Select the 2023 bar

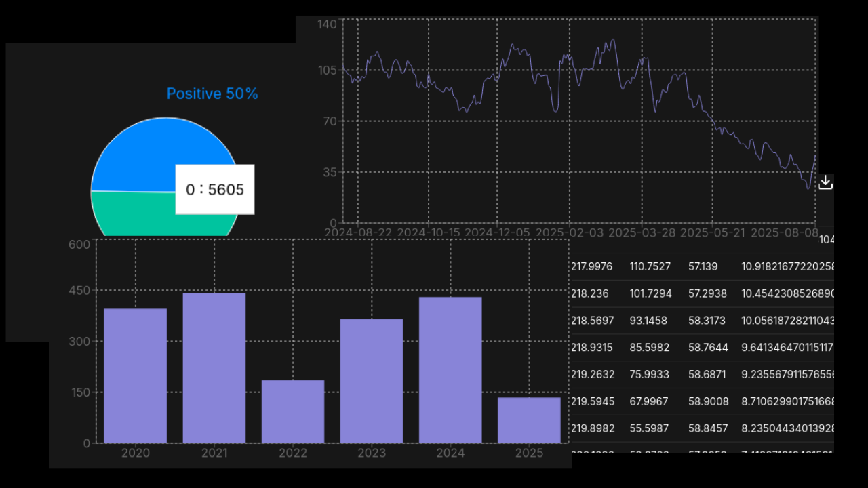tap(371, 380)
